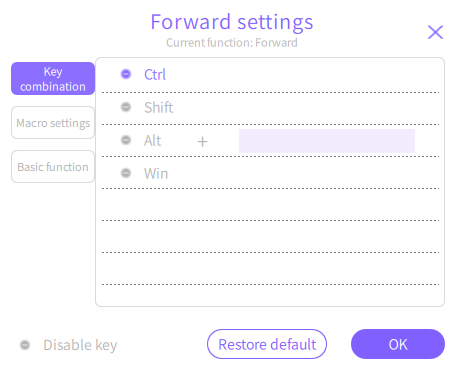This screenshot has width=463, height=378.
Task: Click the Current function: Forward subtitle
Action: (232, 43)
